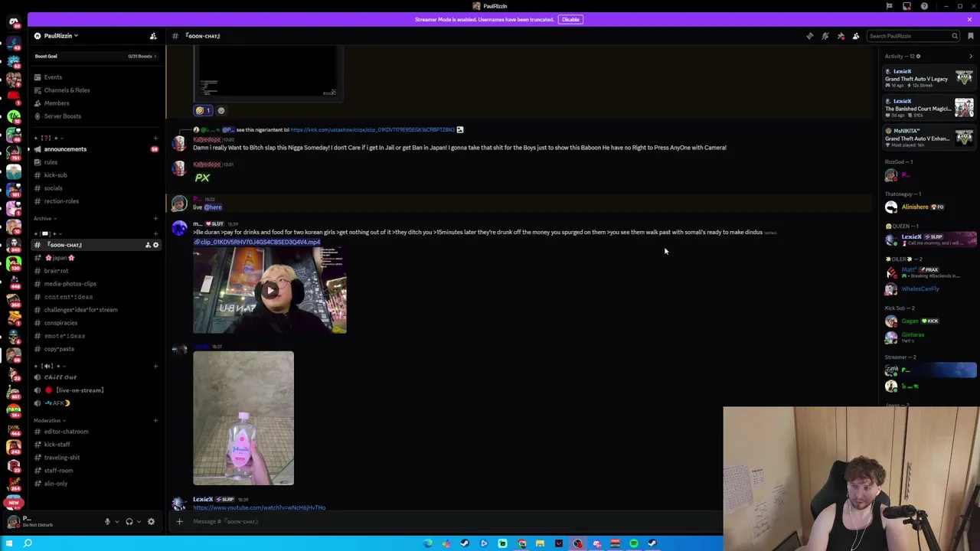Open the inbox bookmark icon

pos(970,36)
